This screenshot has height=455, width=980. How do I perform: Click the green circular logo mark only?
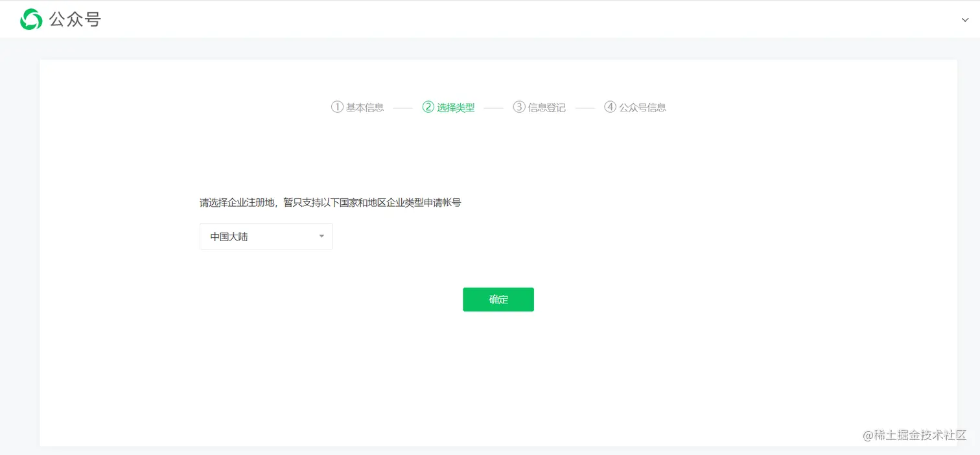coord(30,19)
